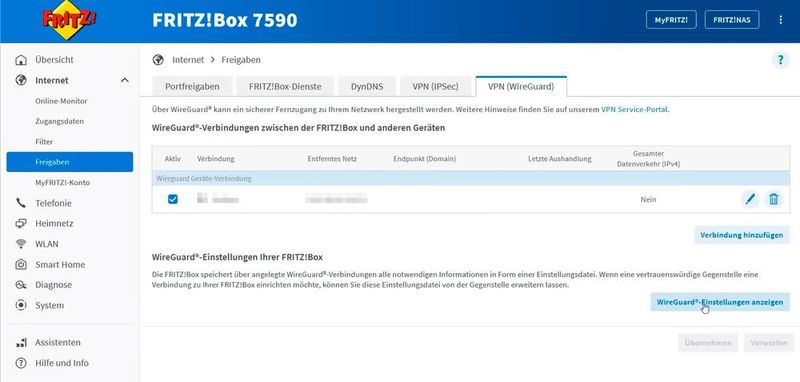Click the Letzte Aushandlung column header
This screenshot has height=382, width=800.
pyautogui.click(x=560, y=159)
